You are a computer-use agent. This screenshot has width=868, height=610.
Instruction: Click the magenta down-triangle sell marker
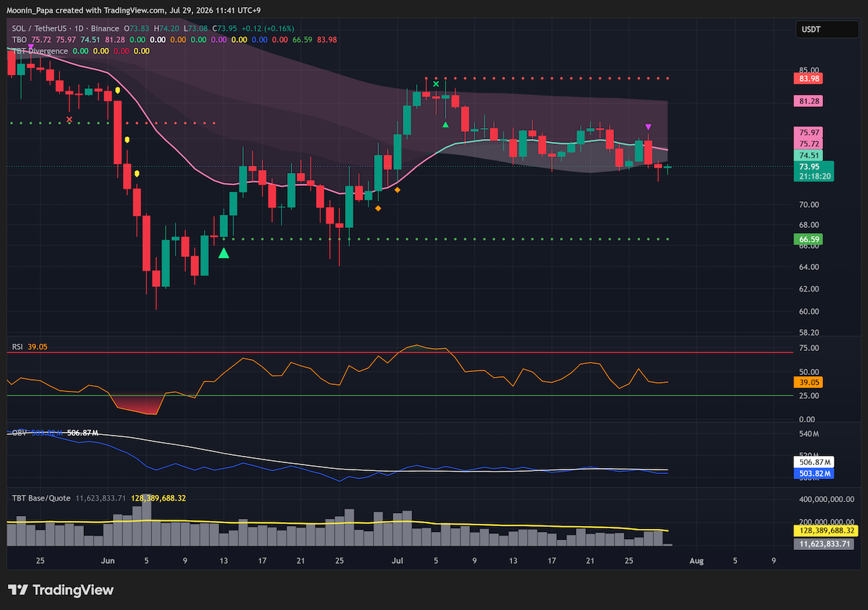[x=648, y=127]
